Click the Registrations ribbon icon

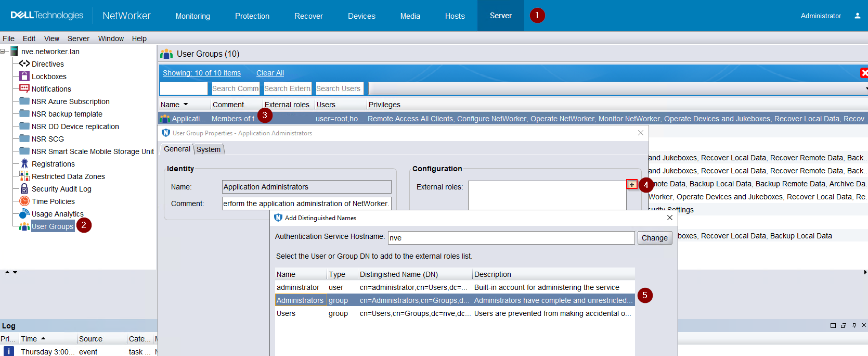[24, 163]
